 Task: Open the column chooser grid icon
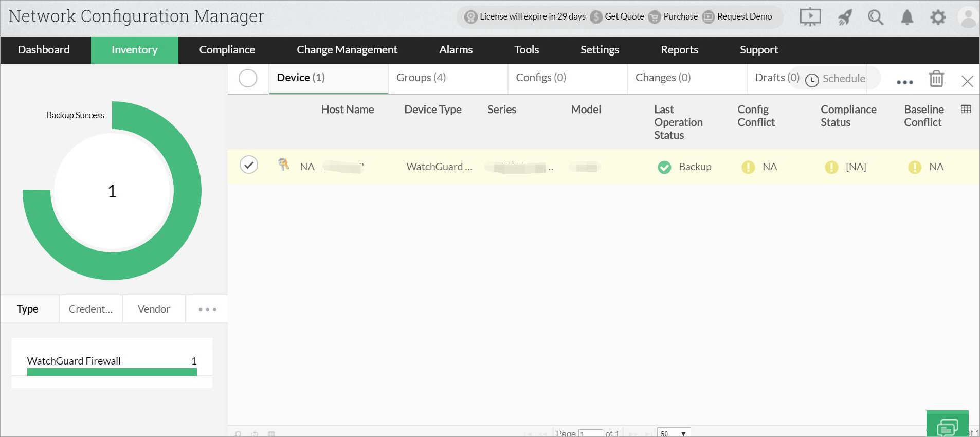click(966, 109)
